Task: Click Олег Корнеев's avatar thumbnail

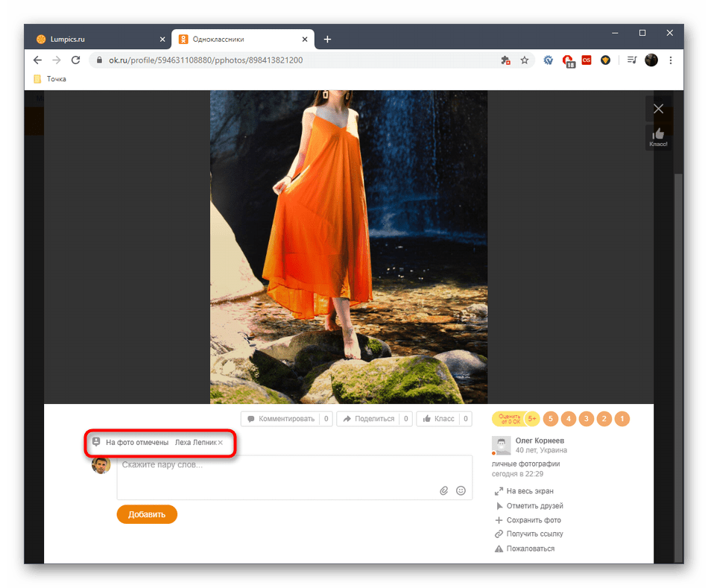Action: coord(502,446)
